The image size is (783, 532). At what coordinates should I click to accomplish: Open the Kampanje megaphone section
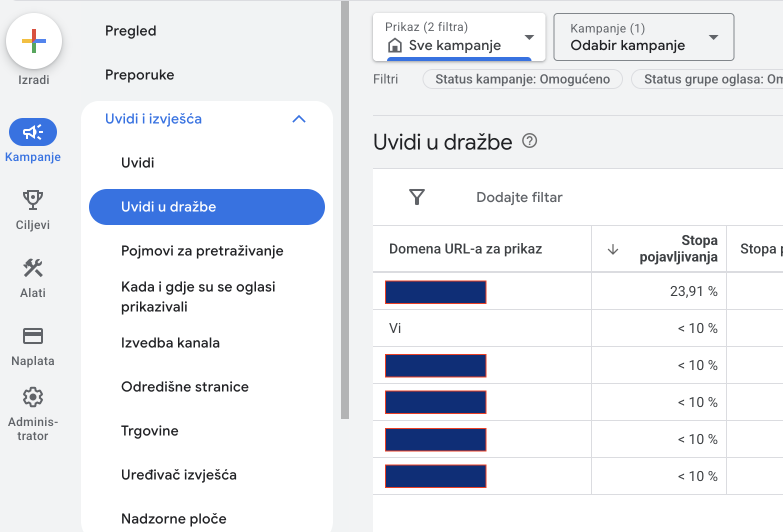33,132
